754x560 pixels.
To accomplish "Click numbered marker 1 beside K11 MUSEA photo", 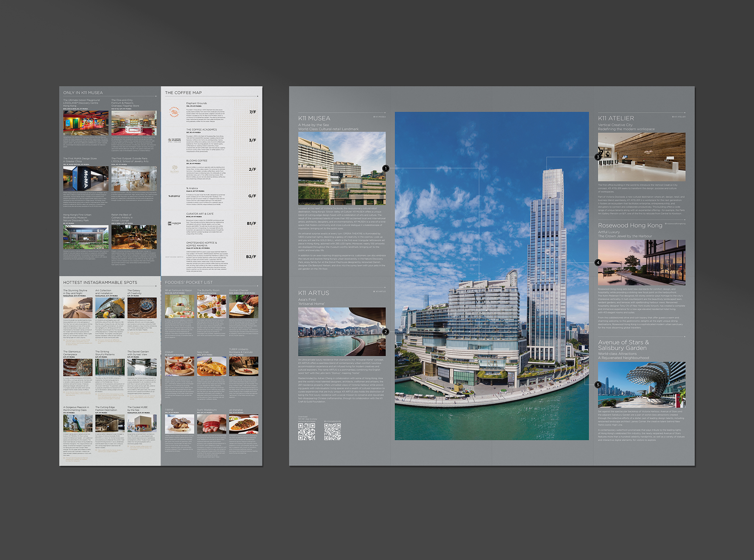I will point(385,168).
